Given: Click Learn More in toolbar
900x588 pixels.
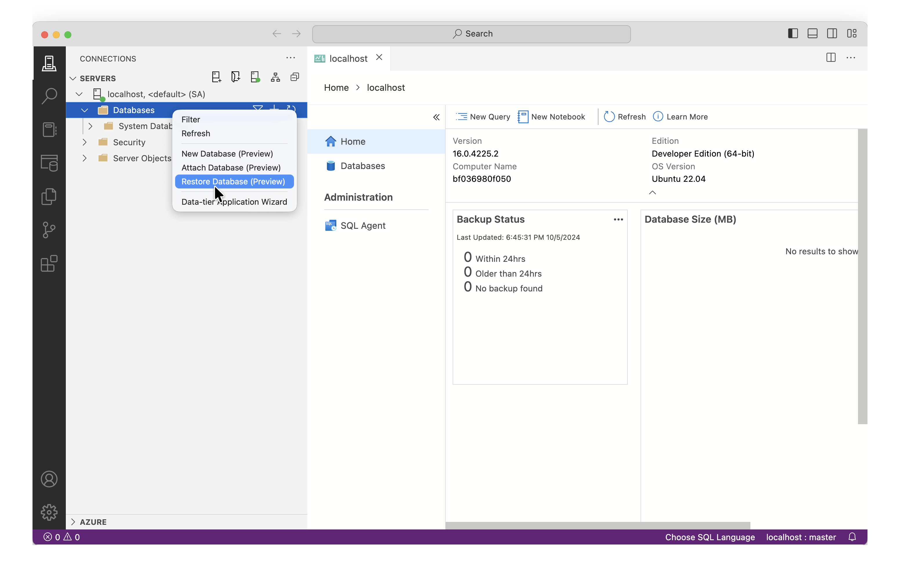Looking at the screenshot, I should coord(680,117).
